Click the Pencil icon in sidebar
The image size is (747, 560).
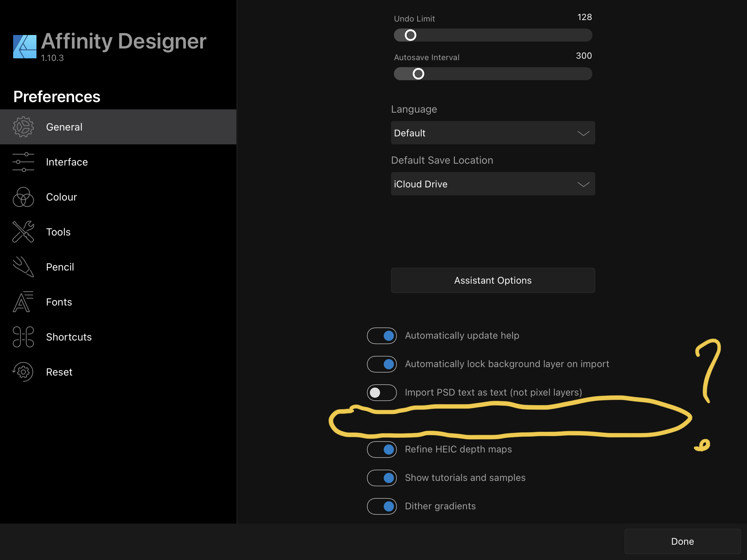(x=23, y=267)
